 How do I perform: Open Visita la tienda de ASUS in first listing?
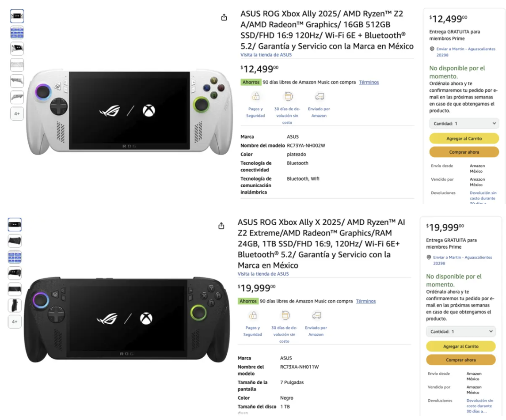pos(266,55)
